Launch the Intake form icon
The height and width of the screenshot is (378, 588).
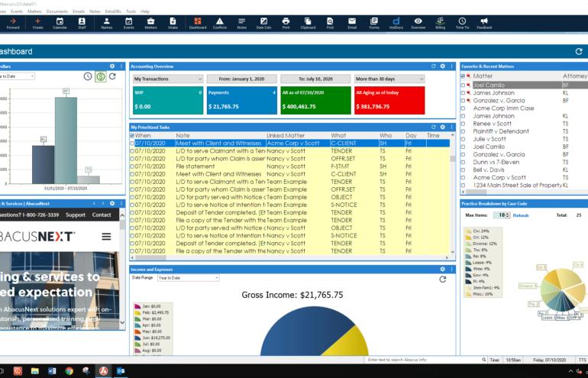[x=173, y=23]
